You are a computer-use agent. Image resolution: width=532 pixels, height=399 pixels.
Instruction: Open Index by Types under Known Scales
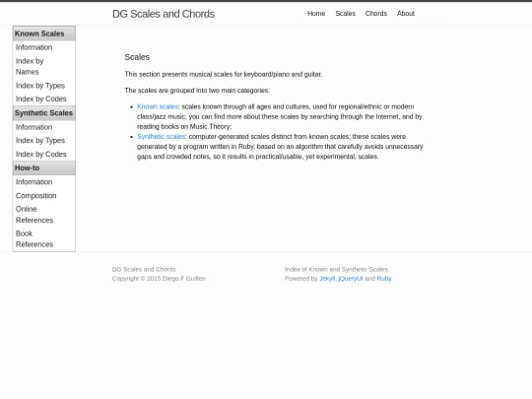point(40,86)
